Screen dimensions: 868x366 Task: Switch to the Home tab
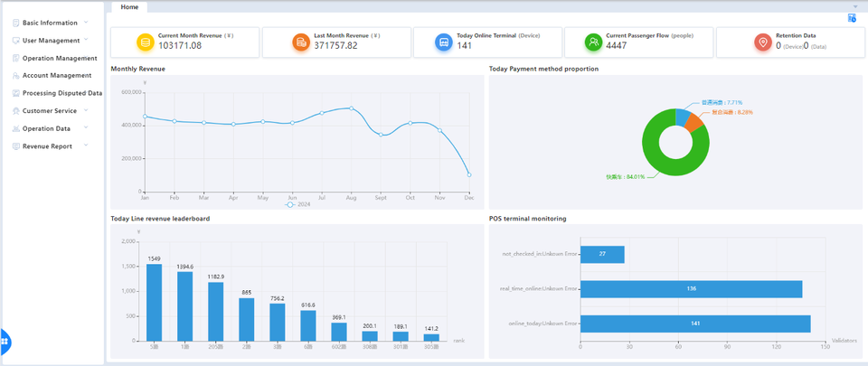click(x=129, y=6)
